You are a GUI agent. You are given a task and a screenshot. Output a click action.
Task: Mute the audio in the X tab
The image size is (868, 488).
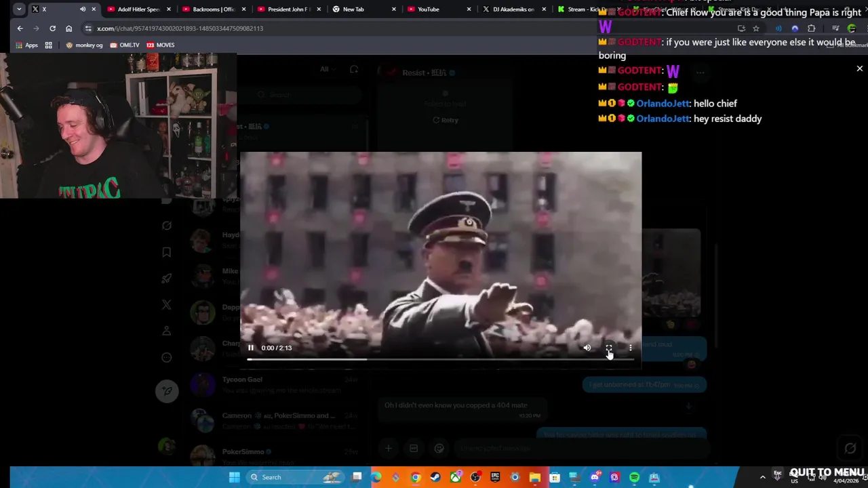point(83,9)
